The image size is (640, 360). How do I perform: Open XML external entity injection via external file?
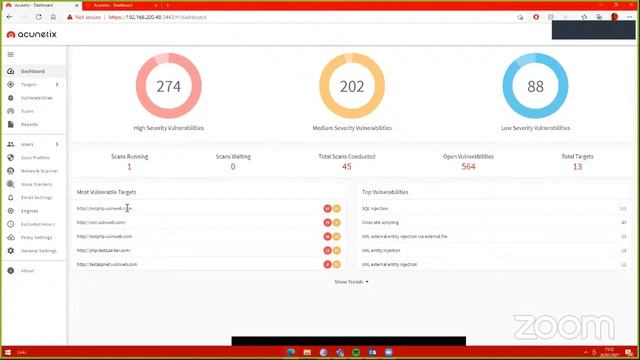[x=404, y=236]
